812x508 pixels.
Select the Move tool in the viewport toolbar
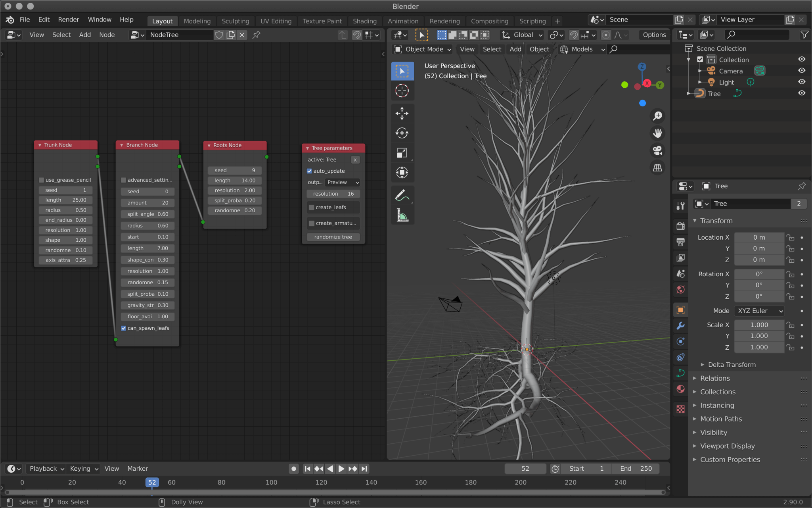click(x=402, y=114)
